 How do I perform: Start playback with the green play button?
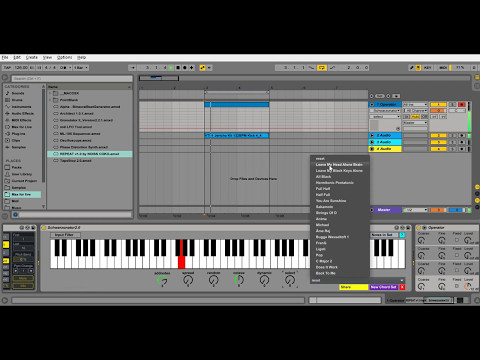tap(171, 68)
